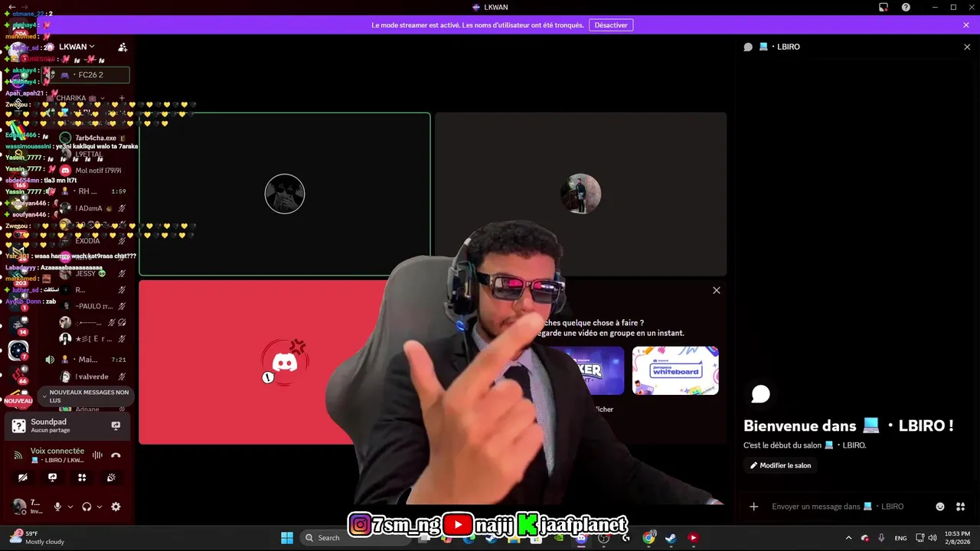Focus the Envoyer un message input
The image size is (980, 551).
pyautogui.click(x=837, y=507)
